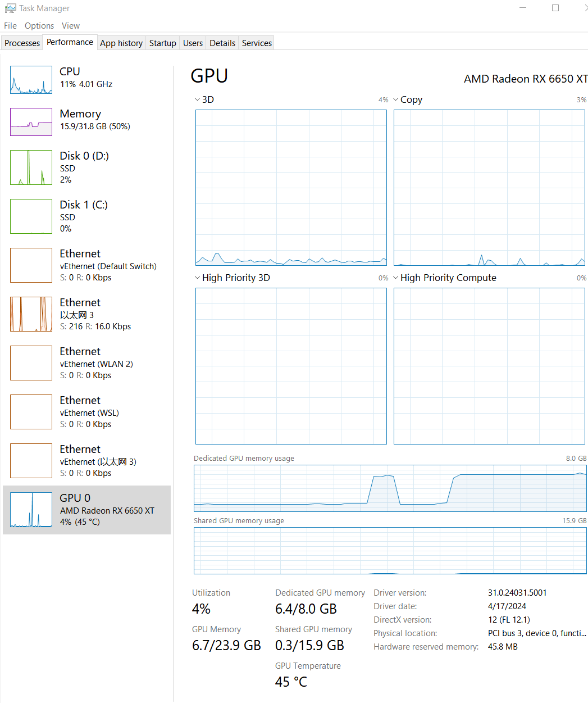Click the Shared GPU memory usage graph

pyautogui.click(x=390, y=551)
